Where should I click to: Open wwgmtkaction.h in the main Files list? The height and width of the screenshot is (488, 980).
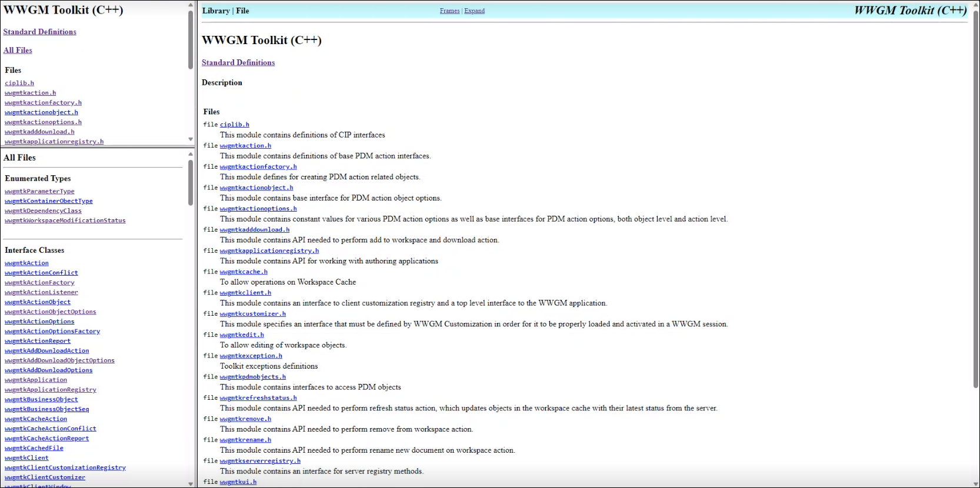[246, 146]
